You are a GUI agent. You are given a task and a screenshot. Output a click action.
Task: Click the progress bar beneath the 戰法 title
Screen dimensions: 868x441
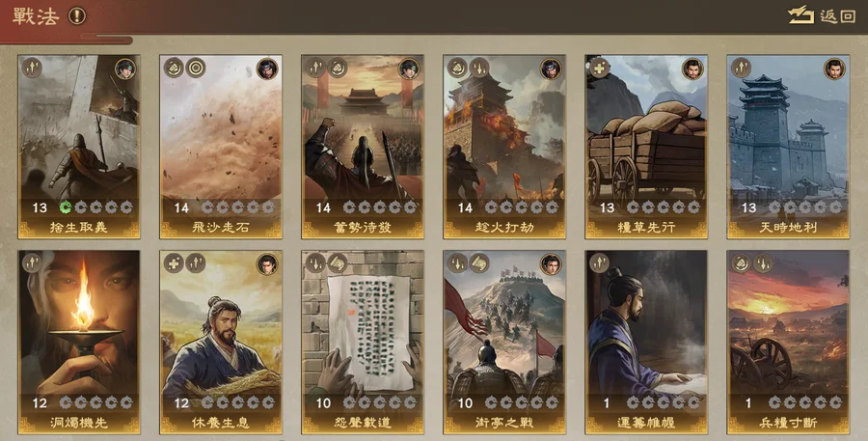[x=106, y=39]
